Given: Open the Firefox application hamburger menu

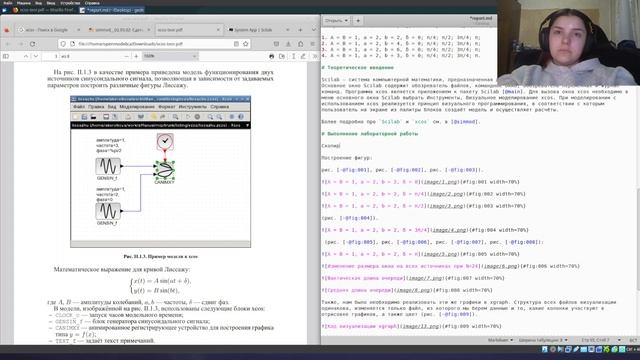Looking at the screenshot, I should (313, 44).
